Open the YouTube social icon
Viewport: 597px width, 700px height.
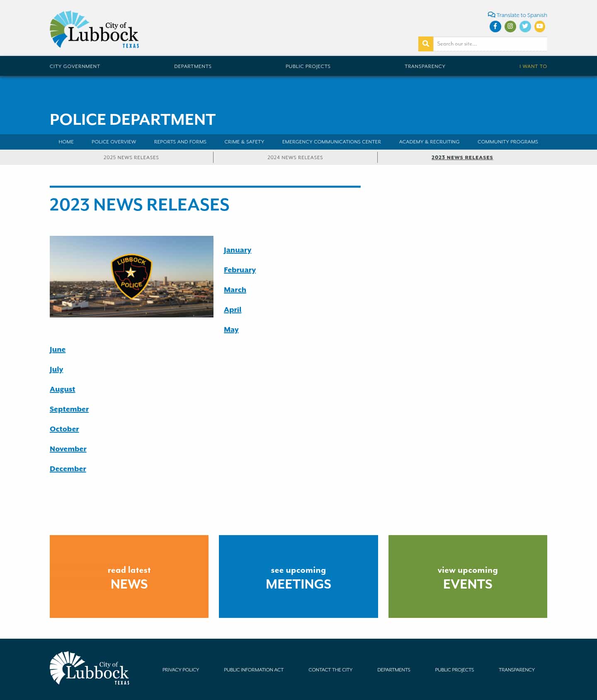click(540, 27)
